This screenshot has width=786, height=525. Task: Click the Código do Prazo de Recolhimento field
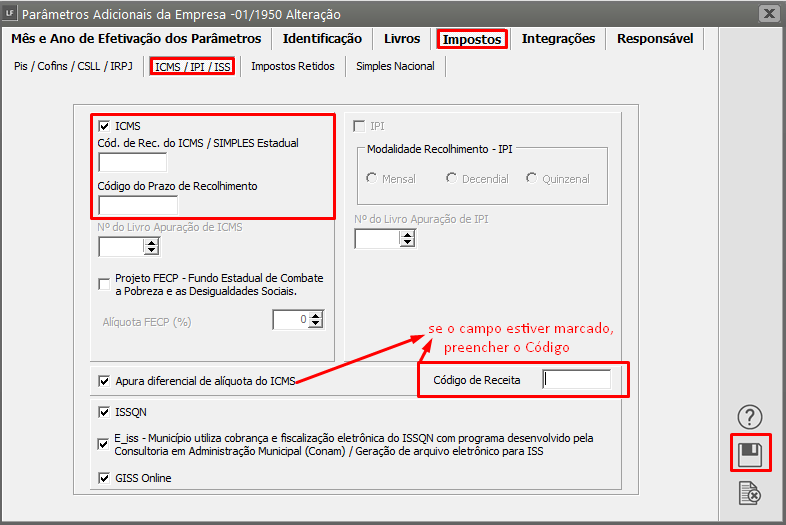138,206
